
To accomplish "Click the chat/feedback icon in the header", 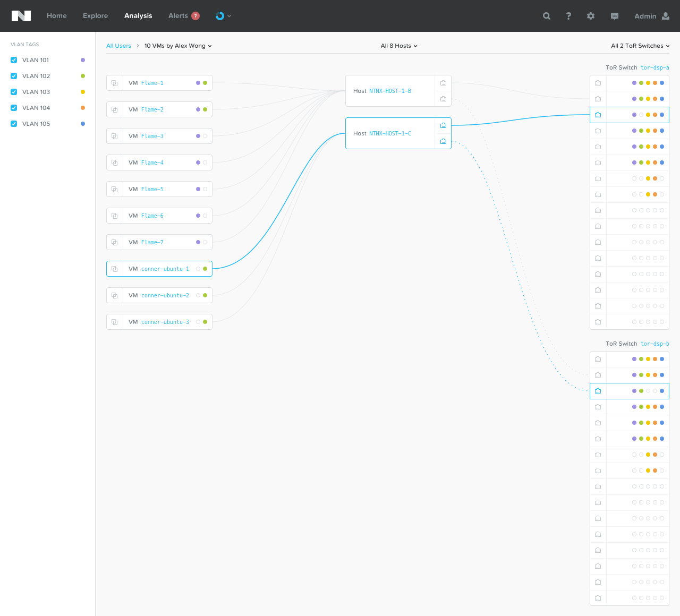I will click(x=614, y=16).
